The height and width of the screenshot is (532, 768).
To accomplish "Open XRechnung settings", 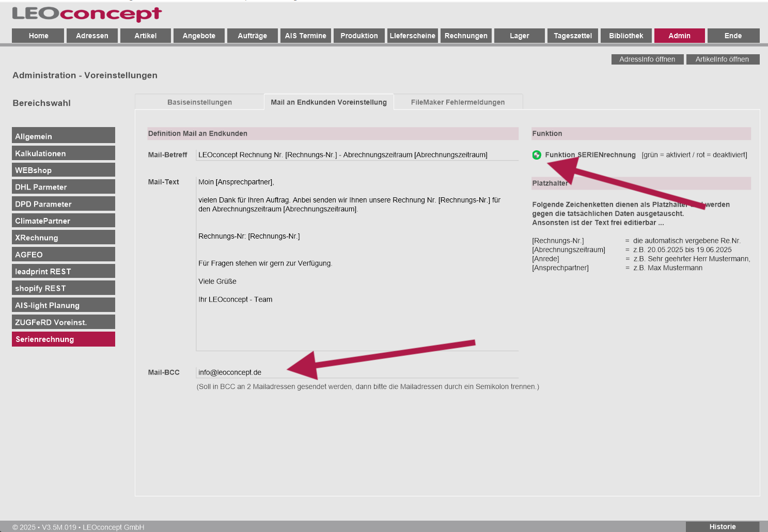I will 64,237.
